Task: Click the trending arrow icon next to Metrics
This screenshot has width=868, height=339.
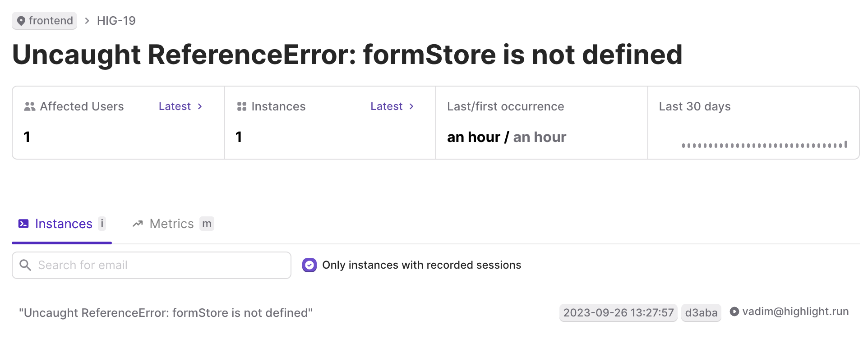Action: coord(138,224)
